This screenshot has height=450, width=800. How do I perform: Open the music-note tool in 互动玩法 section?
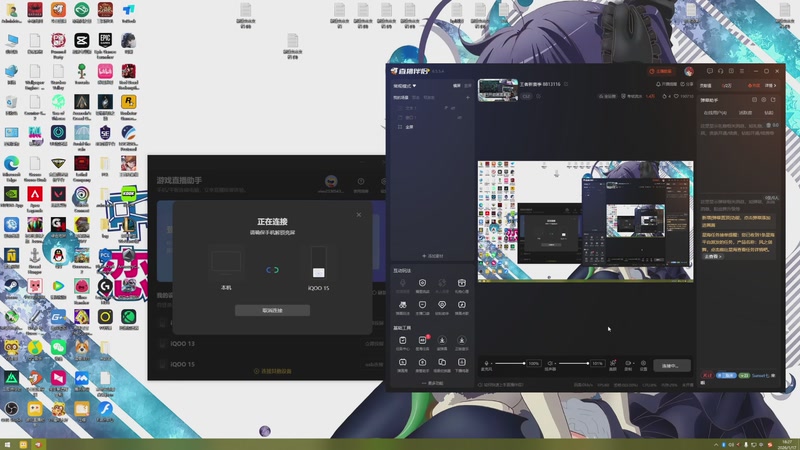[x=462, y=307]
